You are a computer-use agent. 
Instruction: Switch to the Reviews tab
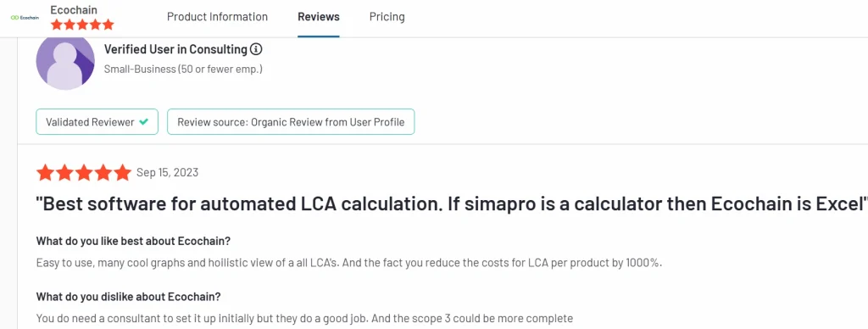coord(319,17)
